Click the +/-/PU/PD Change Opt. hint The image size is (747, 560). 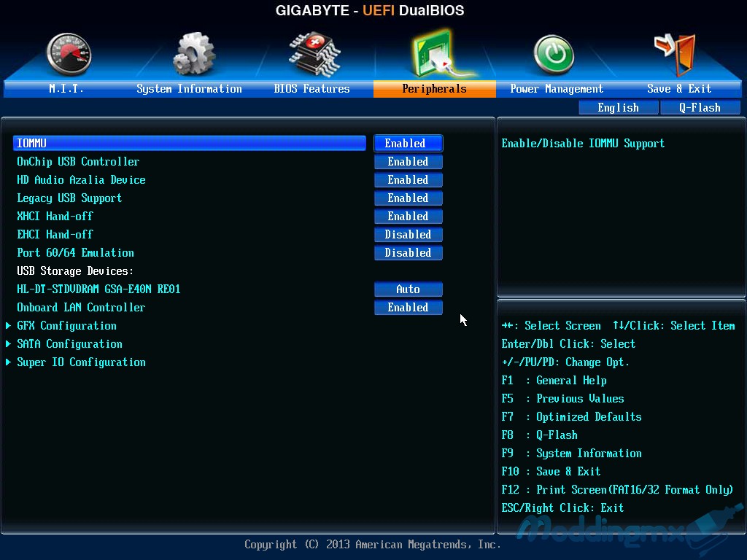point(565,362)
